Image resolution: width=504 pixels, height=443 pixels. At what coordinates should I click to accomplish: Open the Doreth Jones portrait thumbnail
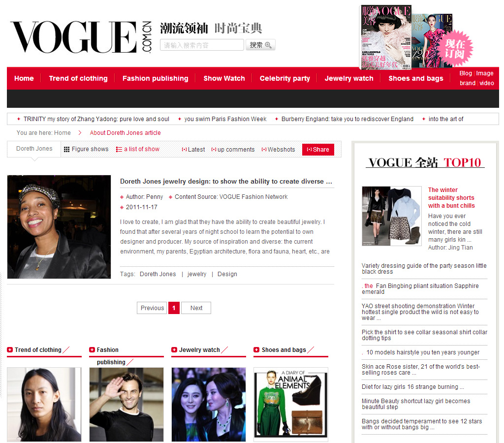tap(59, 226)
